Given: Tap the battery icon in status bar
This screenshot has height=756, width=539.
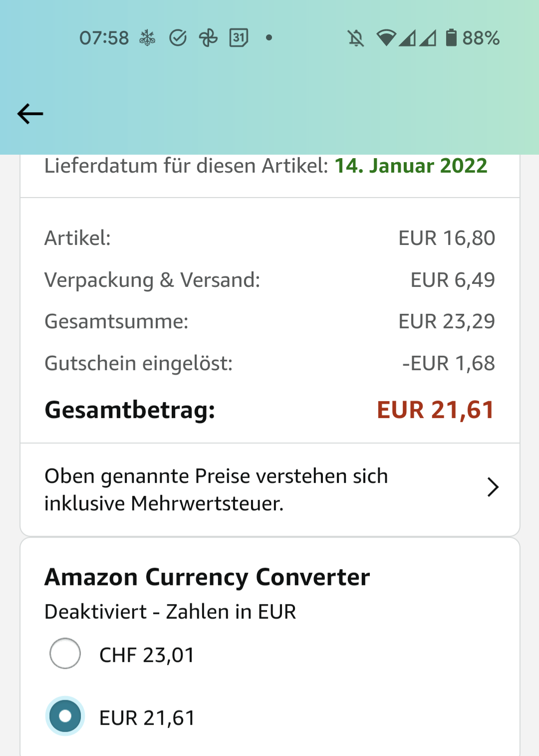Looking at the screenshot, I should click(x=451, y=37).
